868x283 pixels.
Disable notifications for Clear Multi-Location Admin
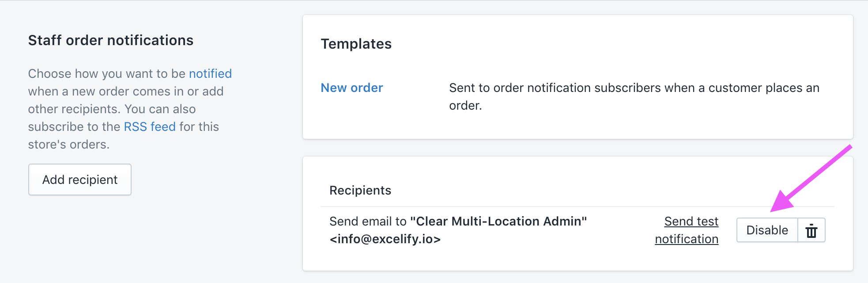pyautogui.click(x=767, y=230)
